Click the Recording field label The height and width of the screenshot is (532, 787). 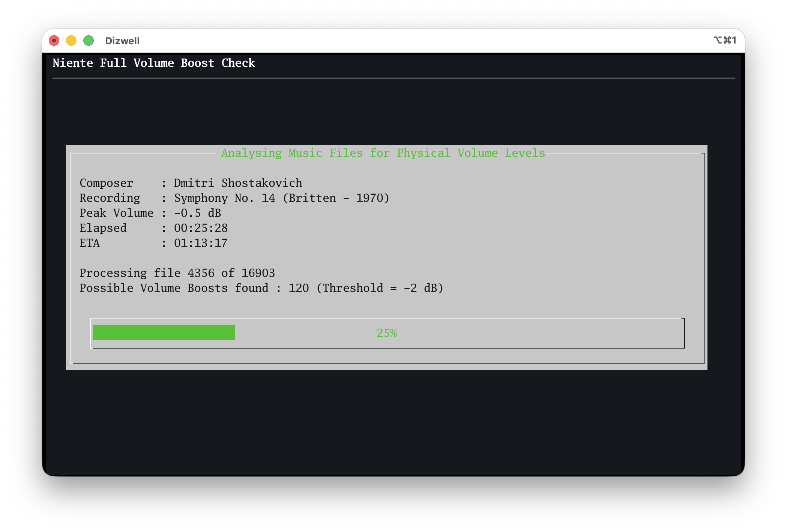coord(110,198)
